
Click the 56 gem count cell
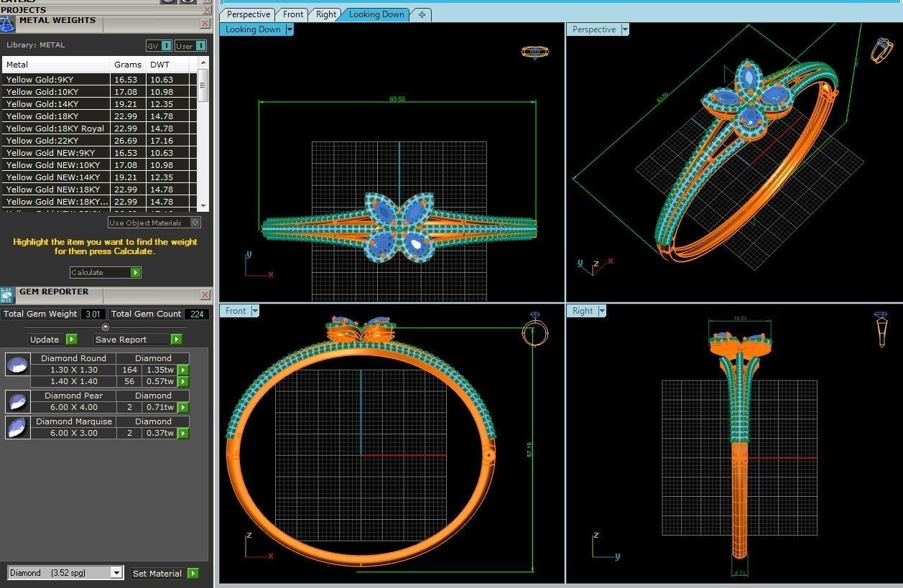[129, 382]
